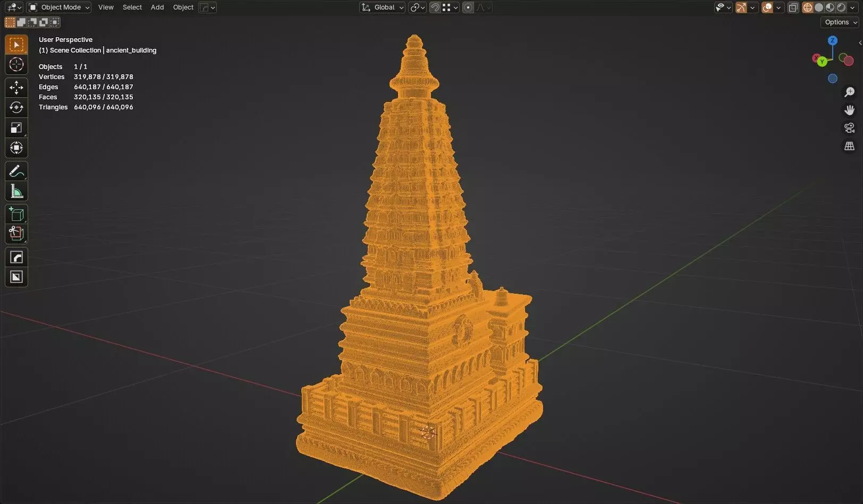863x504 pixels.
Task: Open selectability and visibility dropdown
Action: click(723, 7)
